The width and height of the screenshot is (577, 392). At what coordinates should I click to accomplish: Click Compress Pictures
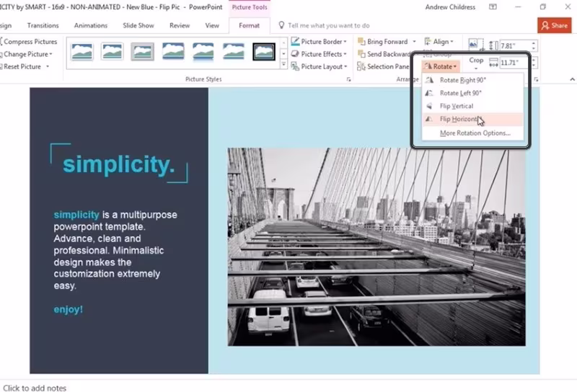click(x=30, y=42)
